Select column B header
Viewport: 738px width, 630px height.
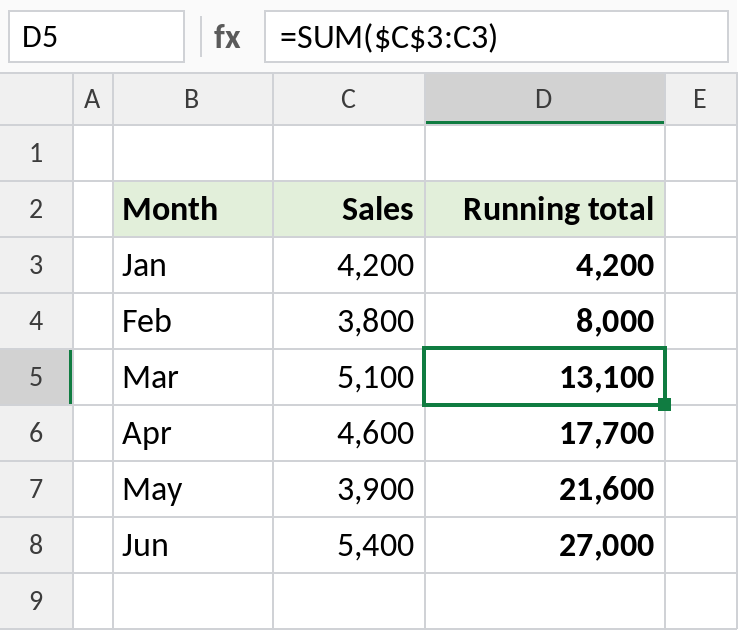193,99
